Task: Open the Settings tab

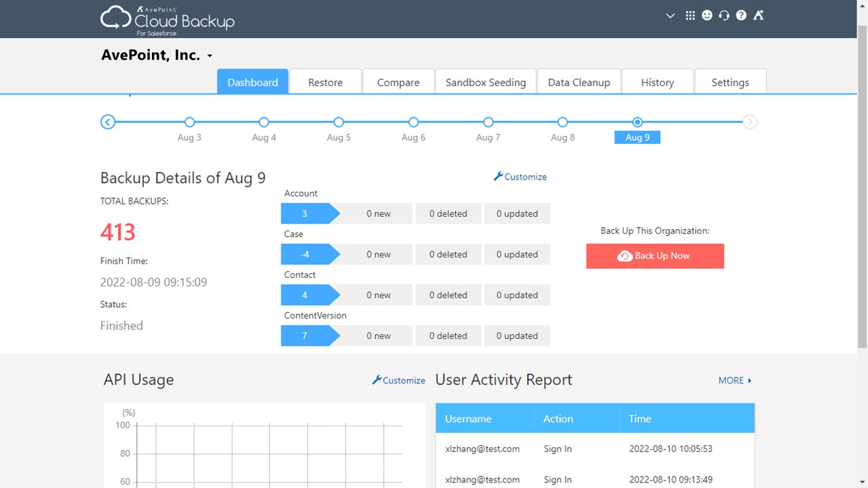Action: tap(730, 81)
